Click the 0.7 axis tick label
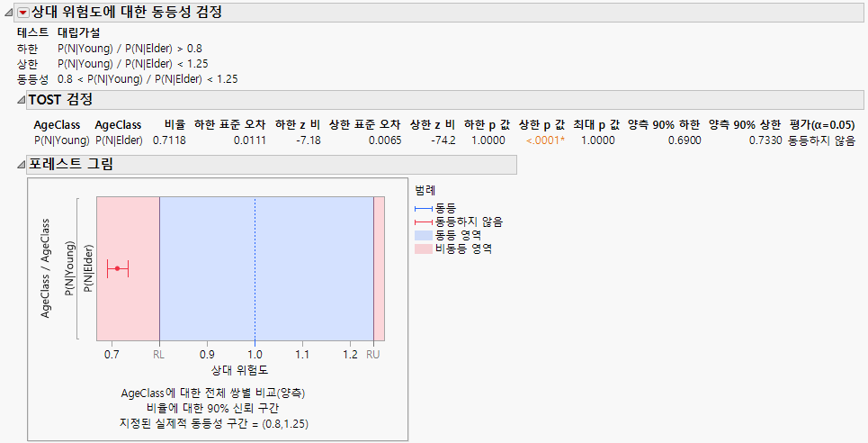 (x=112, y=354)
